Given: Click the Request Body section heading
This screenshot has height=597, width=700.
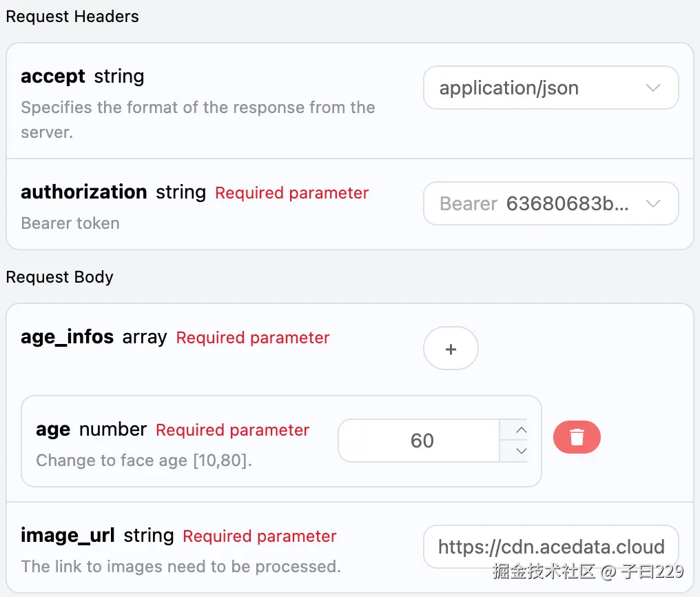Looking at the screenshot, I should pyautogui.click(x=60, y=277).
